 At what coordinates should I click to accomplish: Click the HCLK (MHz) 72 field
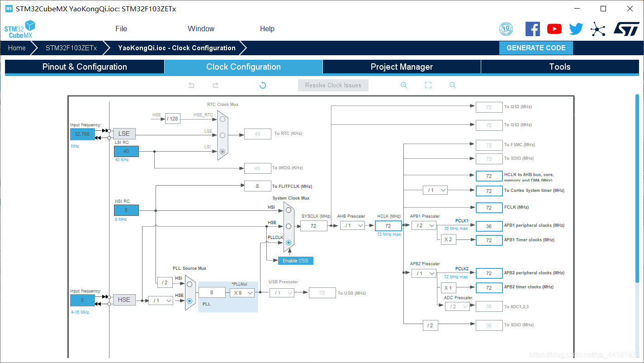[x=388, y=225]
